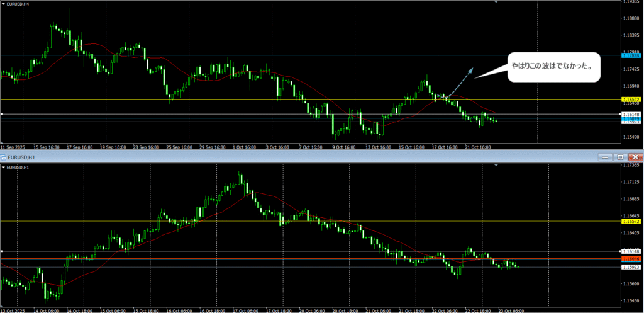Click the yellow 1.16572 label on H1 chart
Viewport: 644px width, 313px height.
[x=631, y=221]
